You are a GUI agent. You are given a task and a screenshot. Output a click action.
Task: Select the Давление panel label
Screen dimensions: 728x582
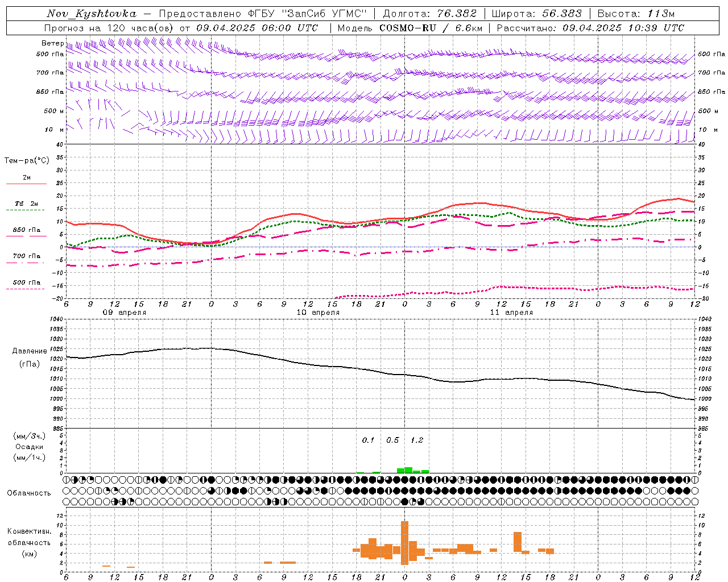(29, 351)
